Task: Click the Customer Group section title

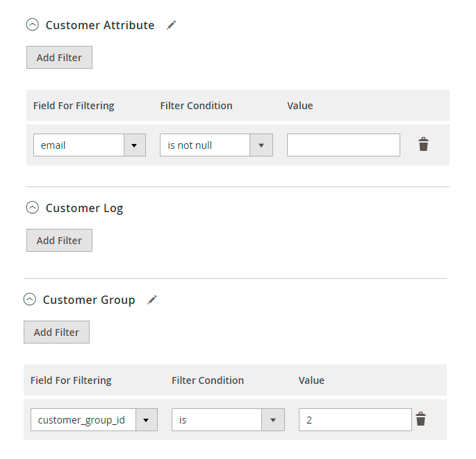Action: [89, 300]
